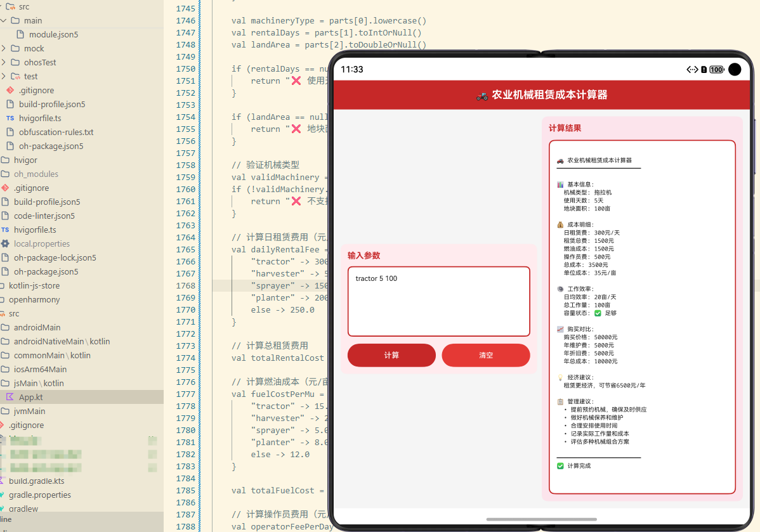Image resolution: width=760 pixels, height=532 pixels.
Task: Focus input field containing tractor 5 100
Action: tap(438, 301)
